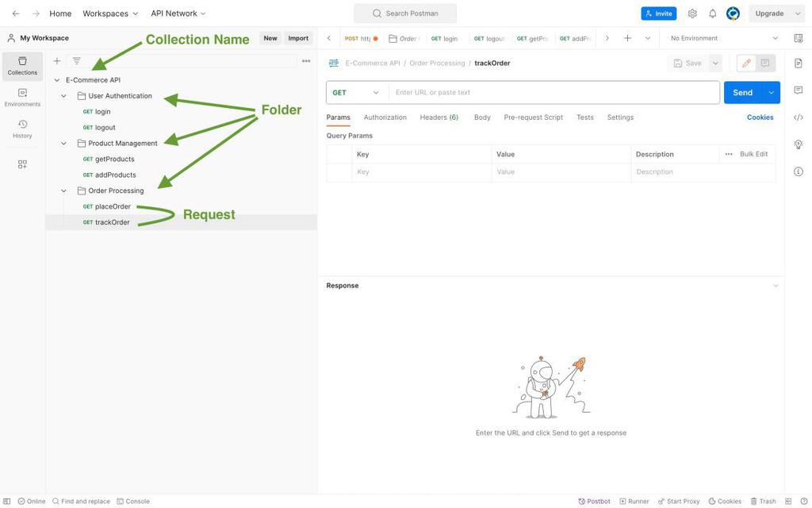Open the documentation icon in right sidebar
This screenshot has height=508, width=812.
[x=798, y=63]
